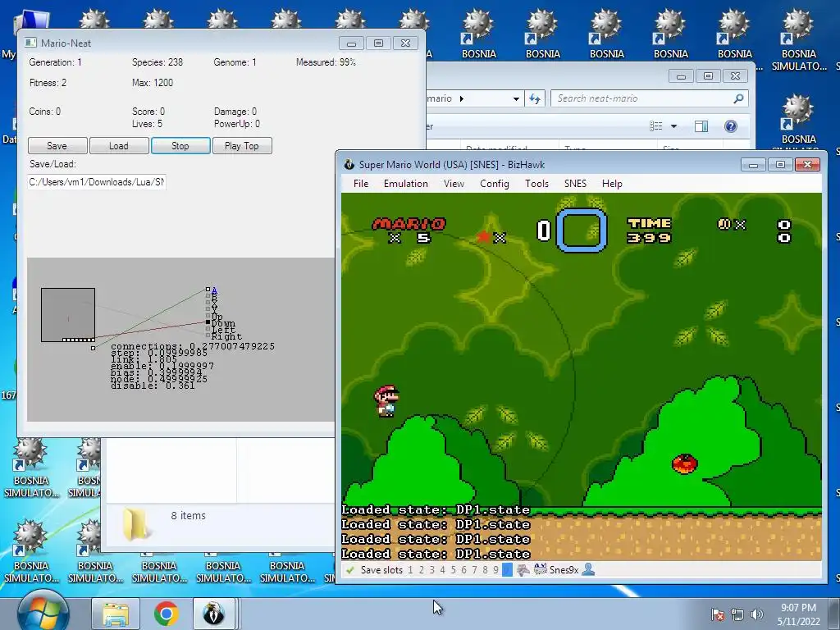840x630 pixels.
Task: Select save slot 3 in BizHawk status bar
Action: (x=431, y=570)
